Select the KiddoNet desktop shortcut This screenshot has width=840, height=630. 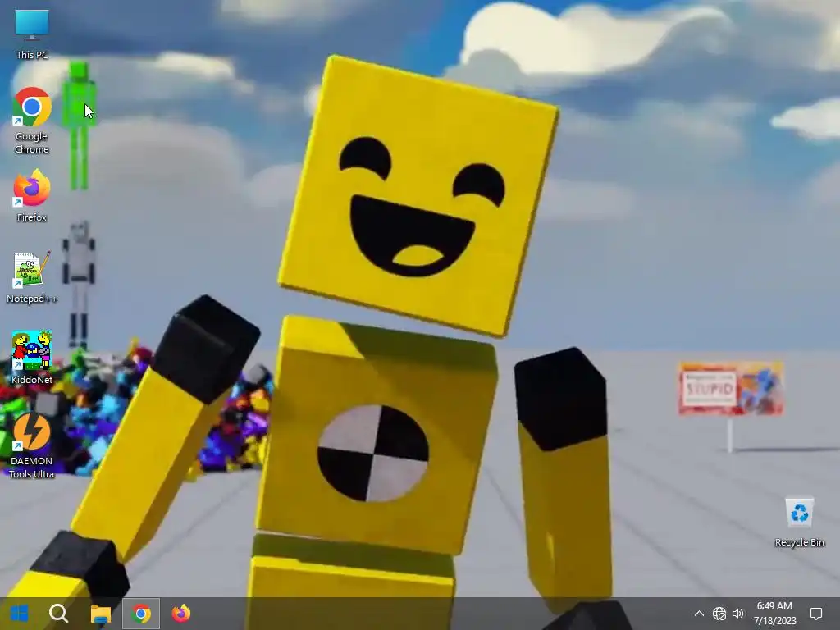point(32,358)
